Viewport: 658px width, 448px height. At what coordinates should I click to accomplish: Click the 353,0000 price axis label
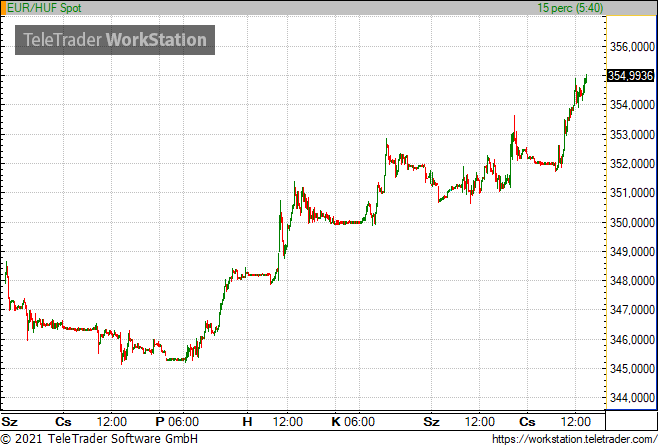pyautogui.click(x=632, y=135)
